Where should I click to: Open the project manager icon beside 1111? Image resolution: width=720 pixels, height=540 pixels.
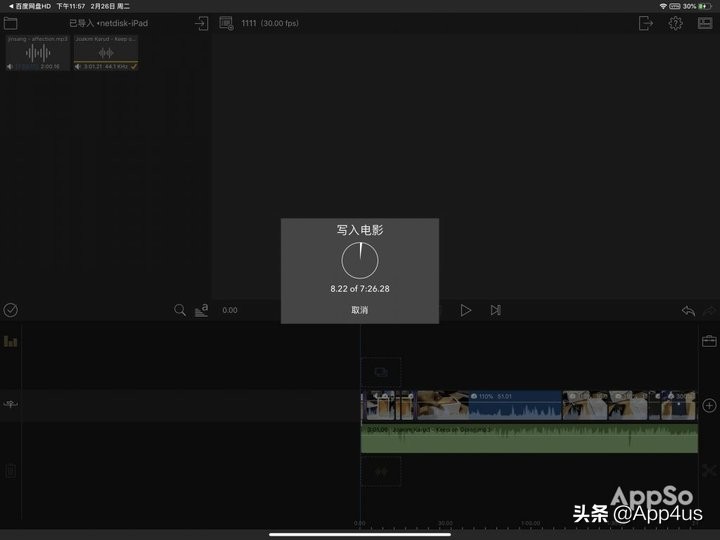(226, 23)
